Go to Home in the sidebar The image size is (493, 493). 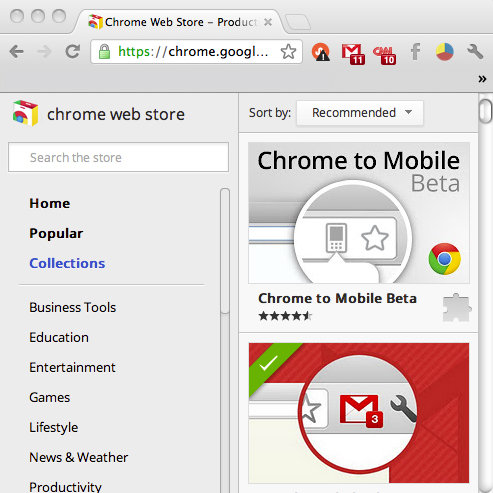pyautogui.click(x=50, y=203)
